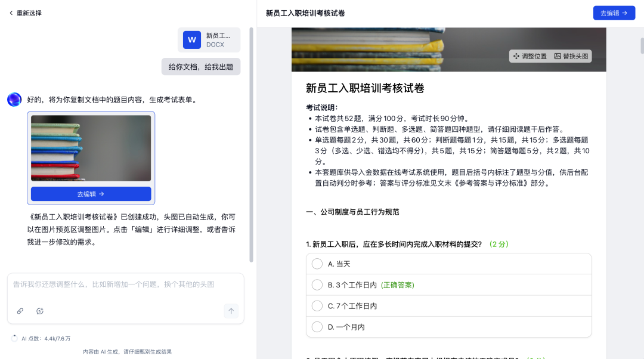Click the 考试说明 label

321,107
